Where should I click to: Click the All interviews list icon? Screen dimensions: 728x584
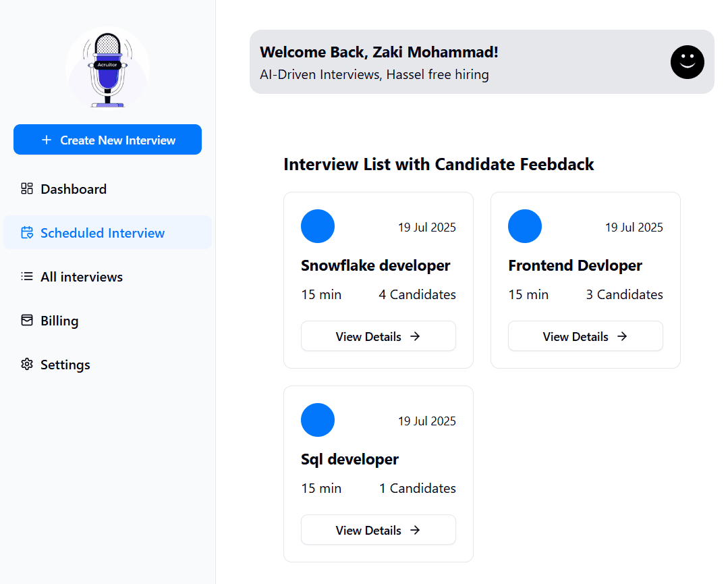click(x=27, y=276)
